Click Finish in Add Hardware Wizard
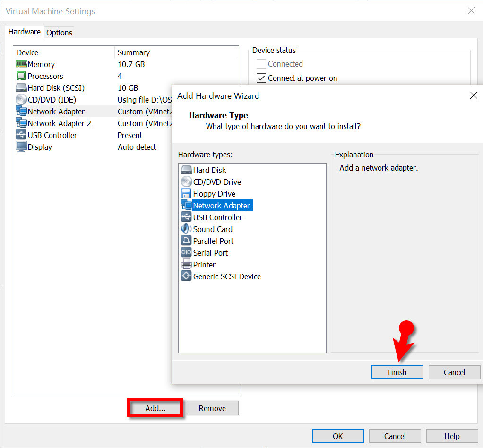This screenshot has height=448, width=483. pos(397,372)
